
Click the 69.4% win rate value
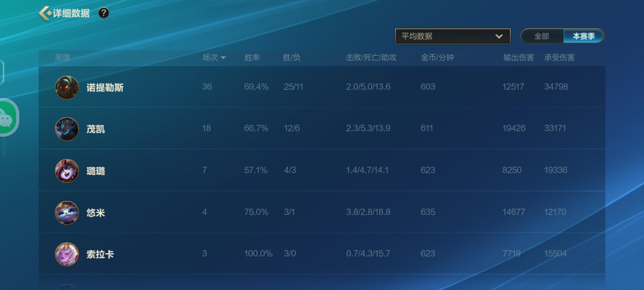tap(256, 87)
